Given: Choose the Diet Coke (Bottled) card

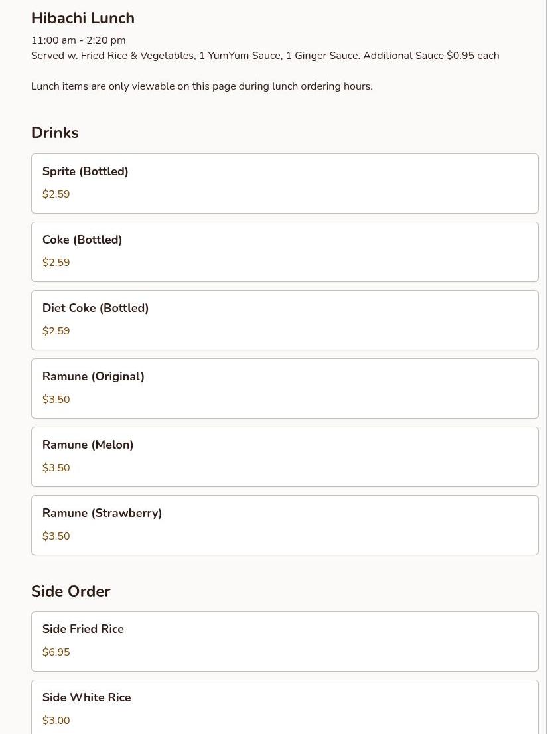Looking at the screenshot, I should coord(285,320).
